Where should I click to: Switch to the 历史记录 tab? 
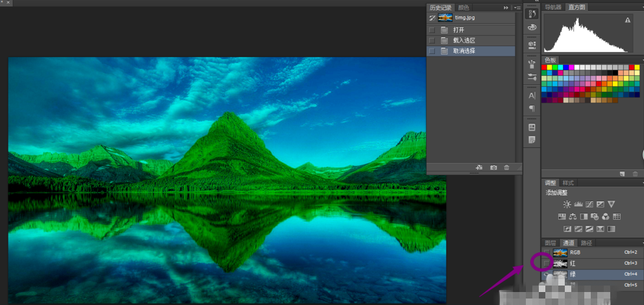(x=440, y=7)
